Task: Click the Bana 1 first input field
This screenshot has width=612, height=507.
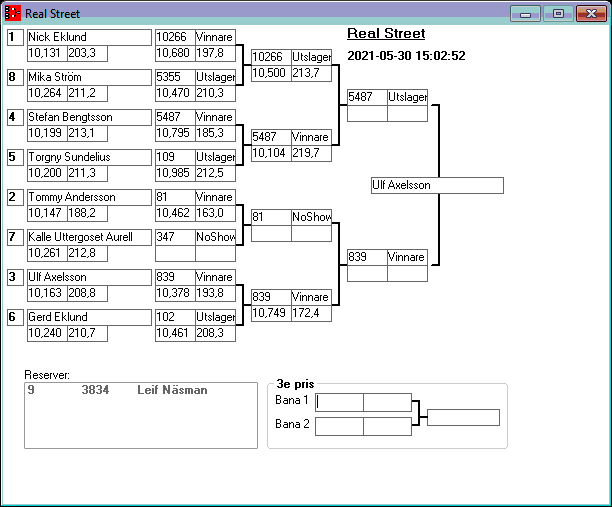Action: click(x=339, y=402)
